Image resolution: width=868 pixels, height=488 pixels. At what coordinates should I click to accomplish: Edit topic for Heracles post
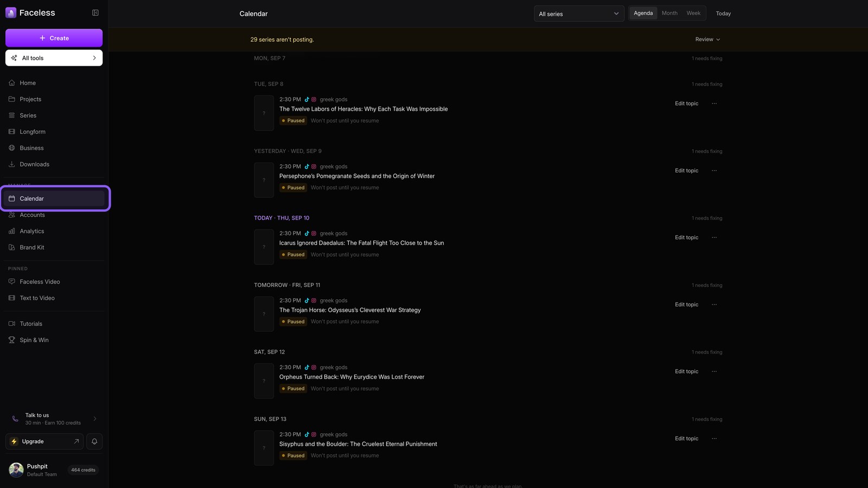(x=686, y=104)
